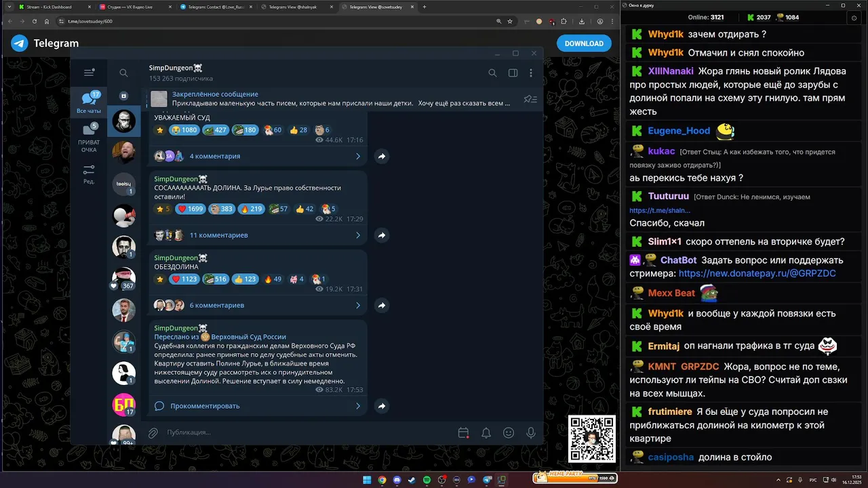Screen dimensions: 868x488
Task: Open the chat with 367 badge
Action: (x=123, y=279)
